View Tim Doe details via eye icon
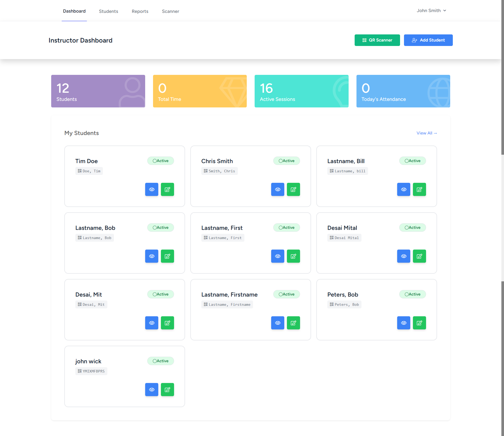 [x=151, y=189]
